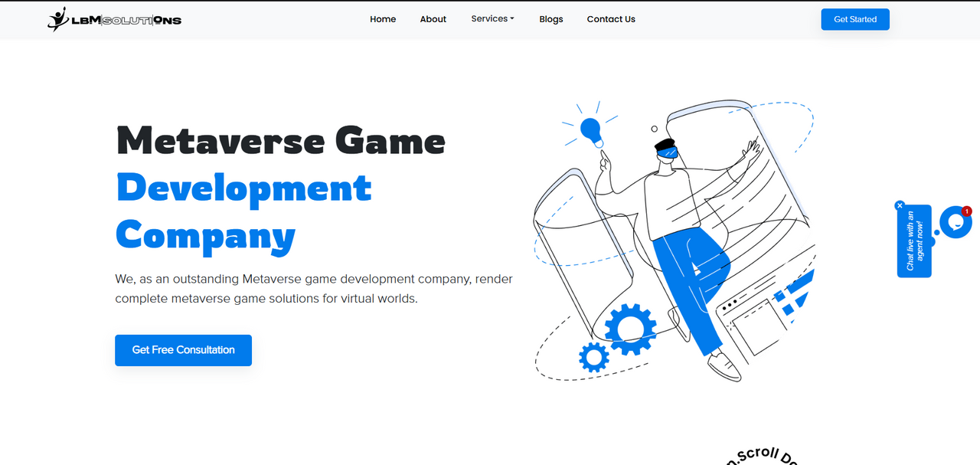Viewport: 980px width, 465px height.
Task: Click the 'Chat live with an agent now!' banner
Action: tap(914, 241)
